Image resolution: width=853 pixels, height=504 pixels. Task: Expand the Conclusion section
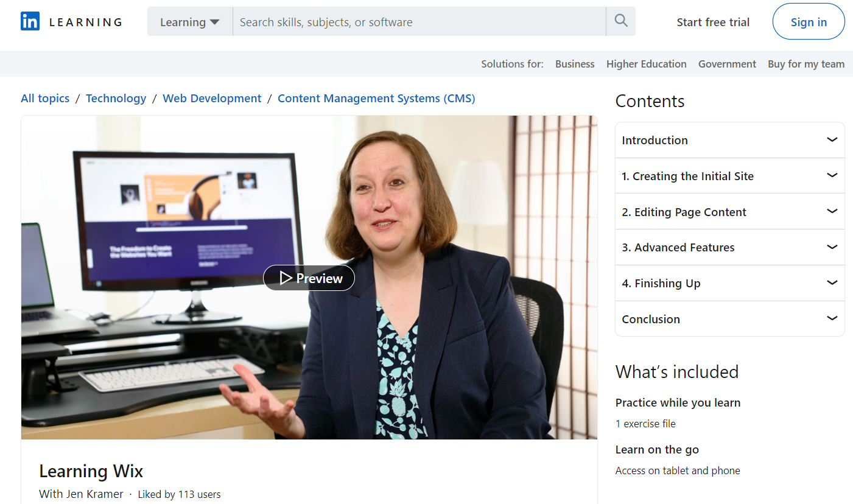(730, 319)
